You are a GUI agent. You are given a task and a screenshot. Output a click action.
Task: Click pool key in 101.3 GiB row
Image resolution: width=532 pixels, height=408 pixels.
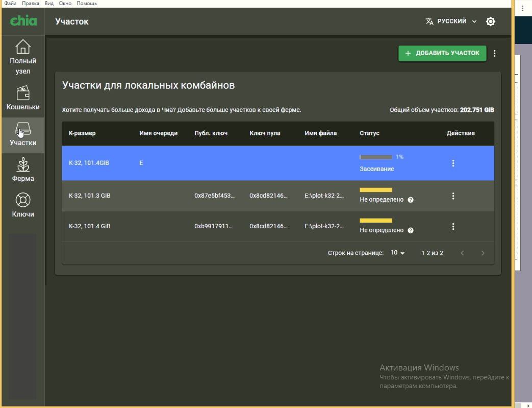point(268,196)
